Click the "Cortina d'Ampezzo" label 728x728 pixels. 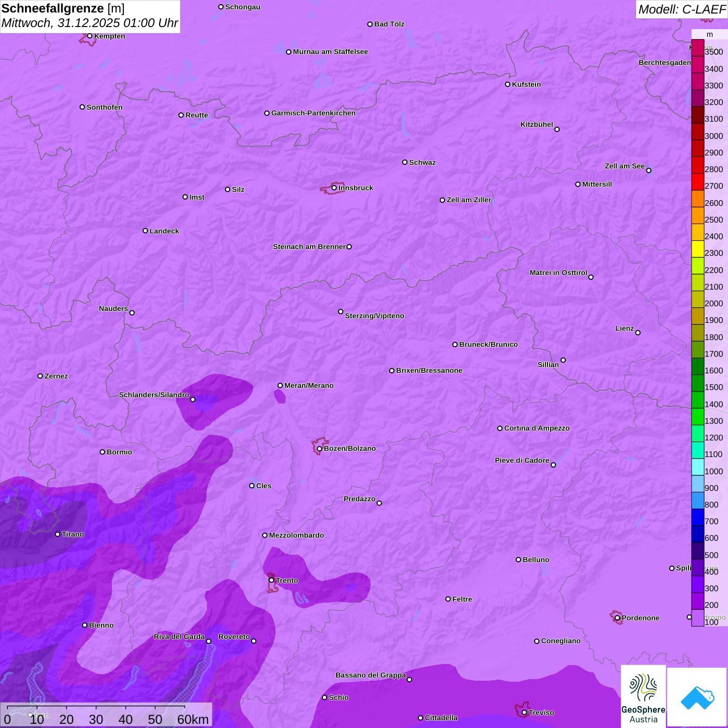[537, 428]
